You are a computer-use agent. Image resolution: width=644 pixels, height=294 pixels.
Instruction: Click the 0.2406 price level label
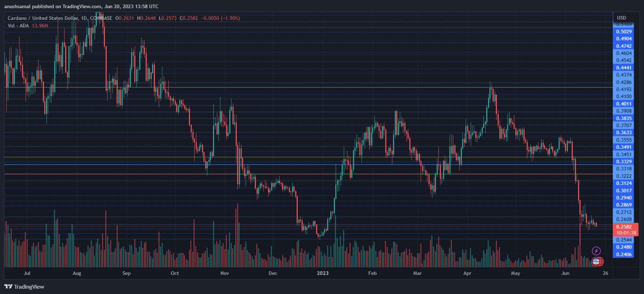click(624, 254)
